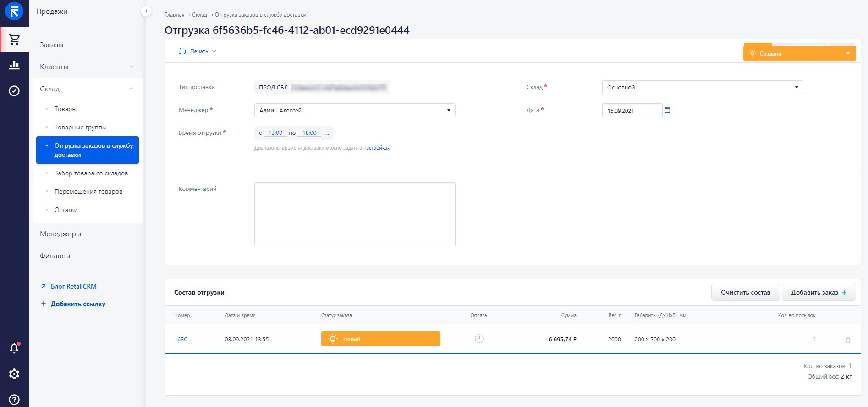Open Товары submenu item

(66, 109)
